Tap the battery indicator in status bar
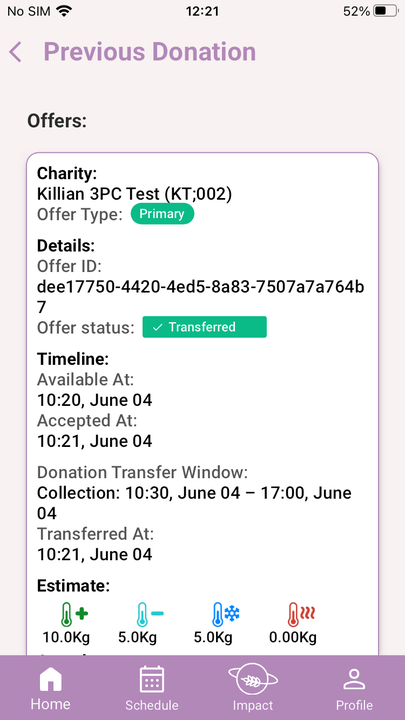 [x=386, y=11]
